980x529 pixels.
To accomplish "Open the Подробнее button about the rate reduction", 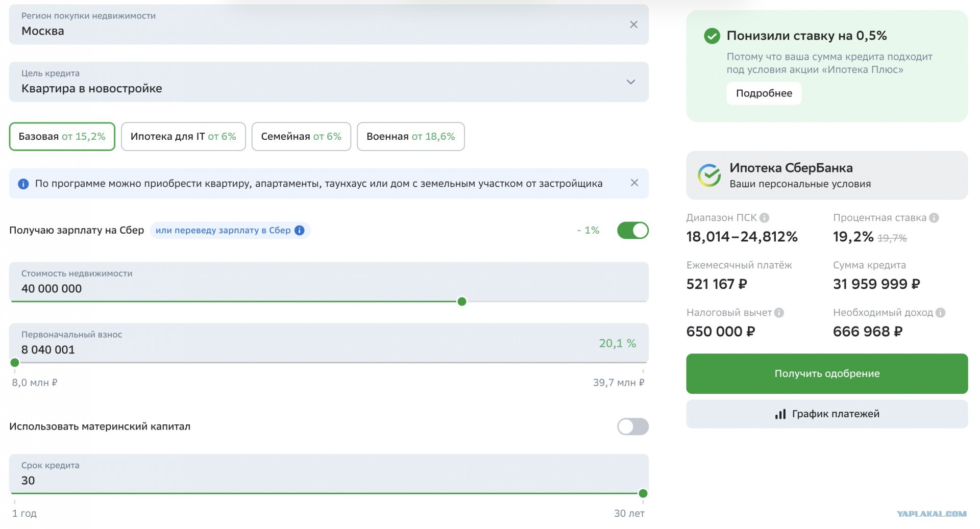I will 764,93.
